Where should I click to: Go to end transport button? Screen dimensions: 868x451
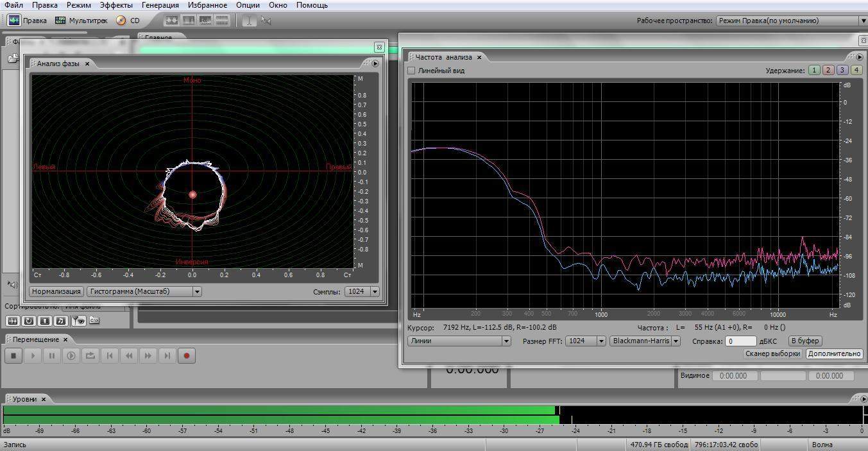pyautogui.click(x=167, y=355)
